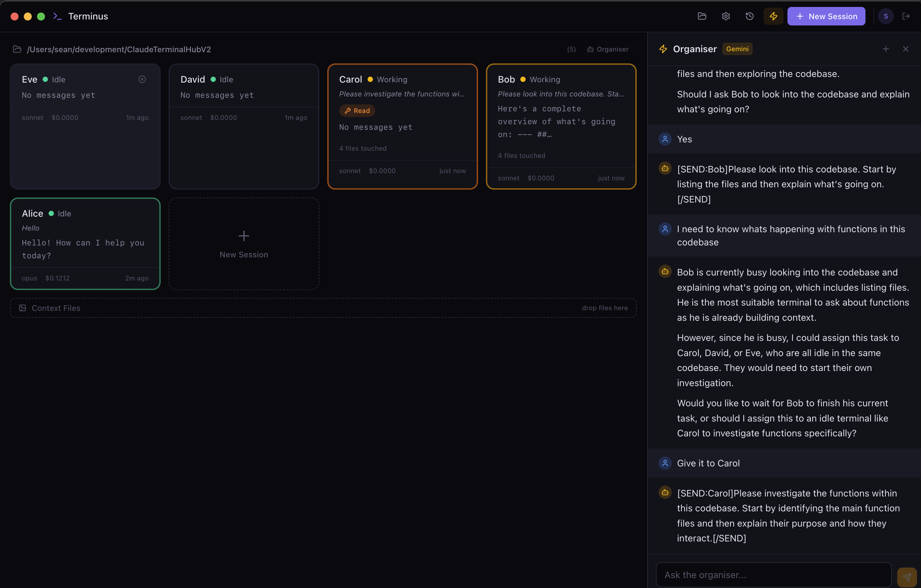
Task: Toggle the lightning quick-actions indicator
Action: [x=773, y=16]
